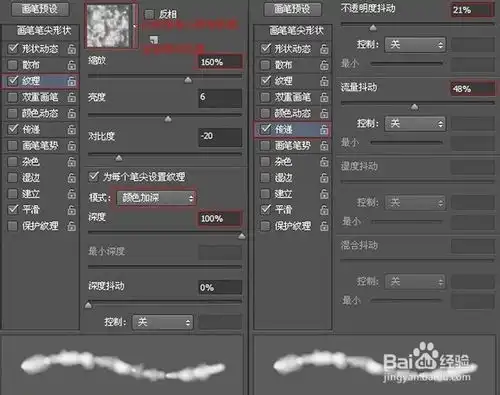
Task: Click lock icon beside 散布 in transfer-settings panel
Action: point(324,65)
